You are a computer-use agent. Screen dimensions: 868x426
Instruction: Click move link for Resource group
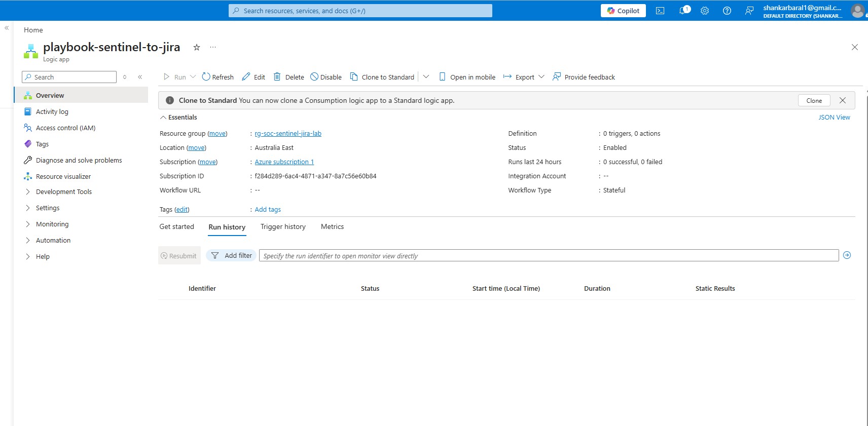pyautogui.click(x=218, y=134)
